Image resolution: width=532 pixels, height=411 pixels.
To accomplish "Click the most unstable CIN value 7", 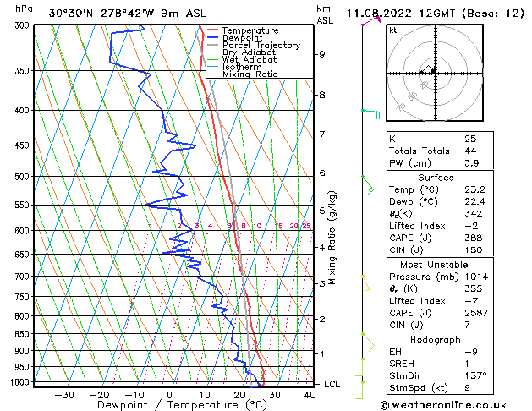I will [x=468, y=325].
